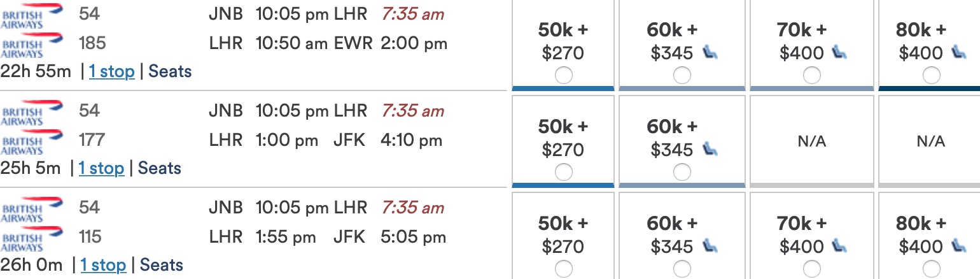This screenshot has height=279, width=980.
Task: Select 60k + $345 fare for flight 177 itinerary
Action: point(682,173)
